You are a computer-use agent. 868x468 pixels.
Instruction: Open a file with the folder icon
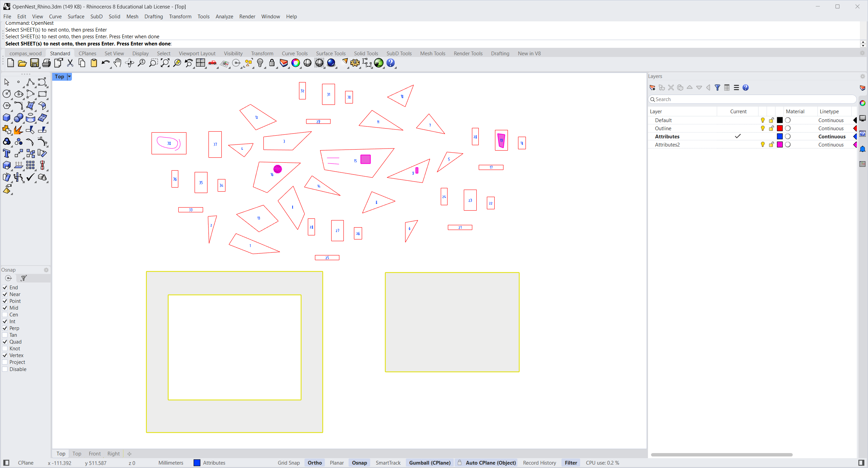pos(22,63)
